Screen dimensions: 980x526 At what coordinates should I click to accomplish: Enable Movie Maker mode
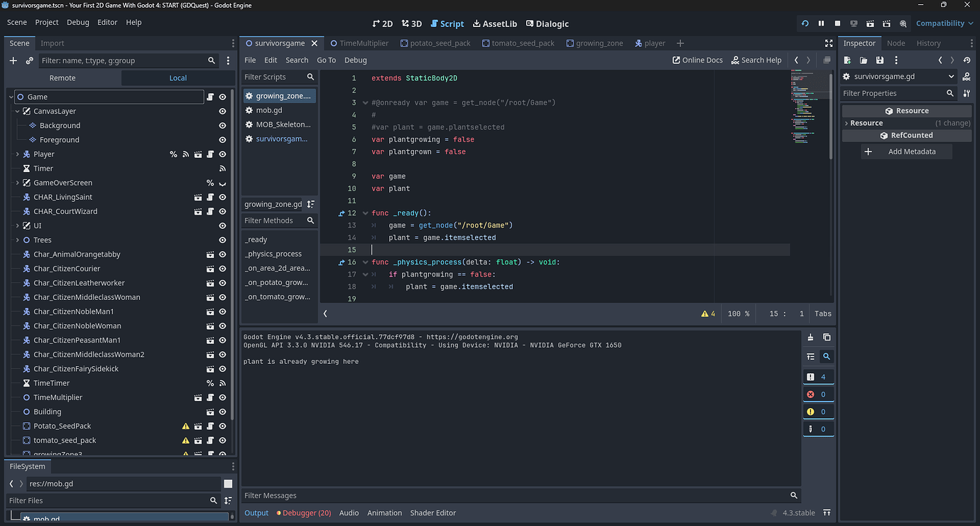pos(903,23)
